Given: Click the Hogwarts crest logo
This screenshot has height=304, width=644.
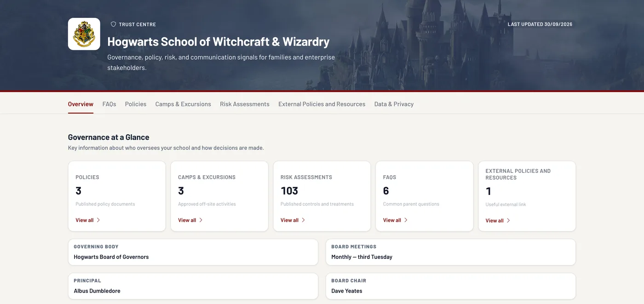Looking at the screenshot, I should coord(84,34).
